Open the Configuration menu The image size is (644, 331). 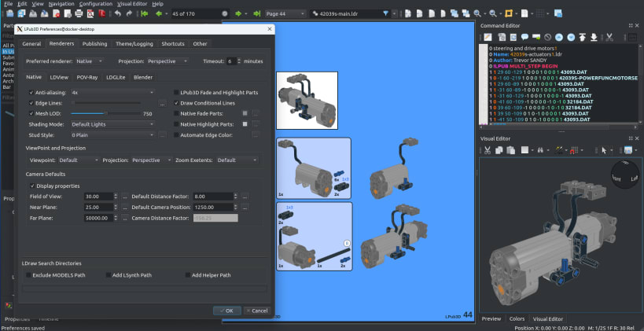[95, 4]
